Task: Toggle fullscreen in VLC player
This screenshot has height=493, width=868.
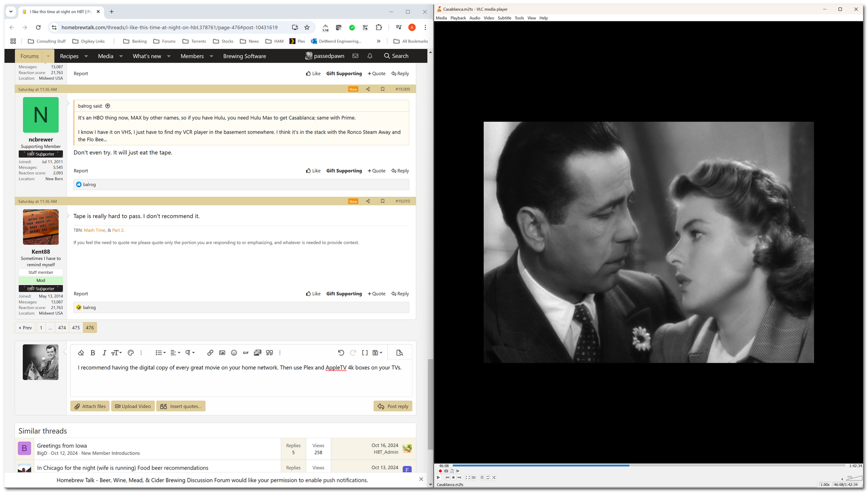Action: 467,477
